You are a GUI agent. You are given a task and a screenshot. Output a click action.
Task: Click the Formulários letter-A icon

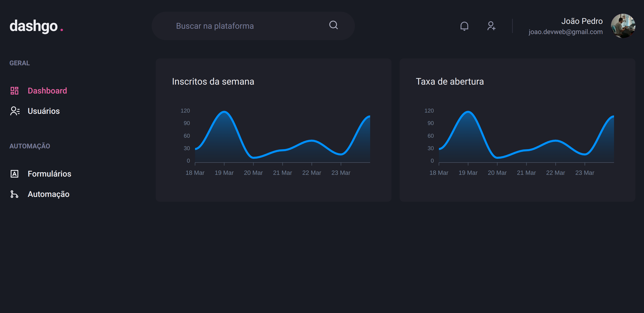[x=14, y=174]
